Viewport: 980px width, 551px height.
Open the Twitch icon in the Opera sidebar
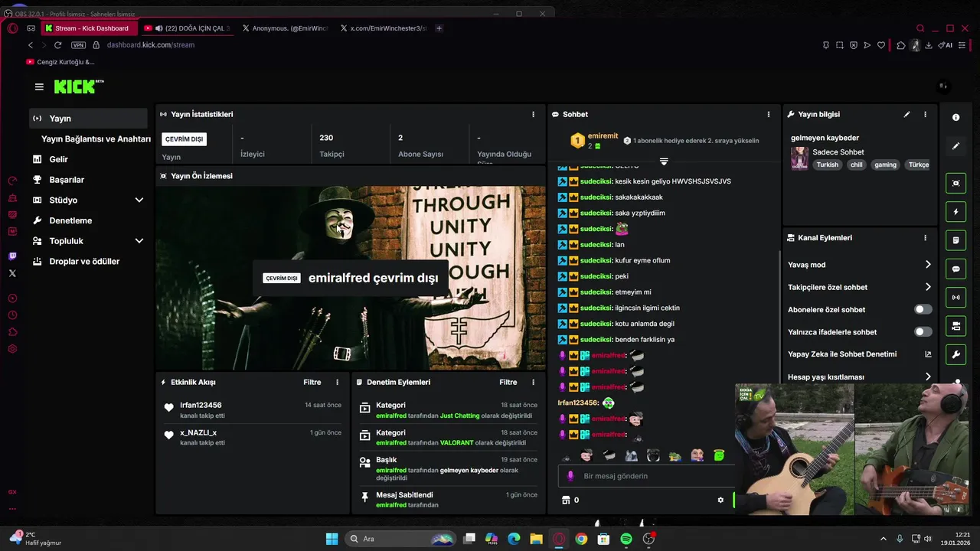tap(12, 256)
